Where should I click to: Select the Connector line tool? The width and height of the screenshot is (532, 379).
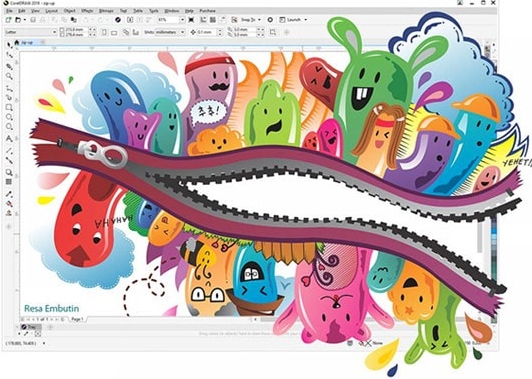click(x=9, y=160)
